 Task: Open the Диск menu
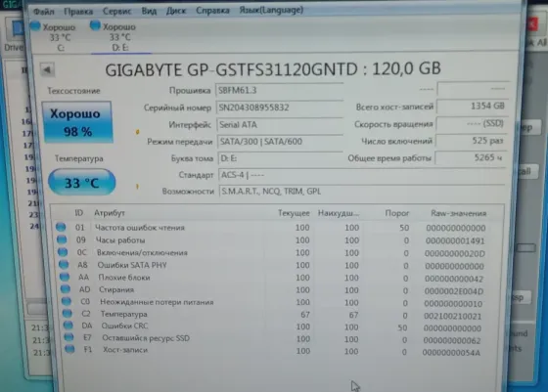click(x=176, y=11)
